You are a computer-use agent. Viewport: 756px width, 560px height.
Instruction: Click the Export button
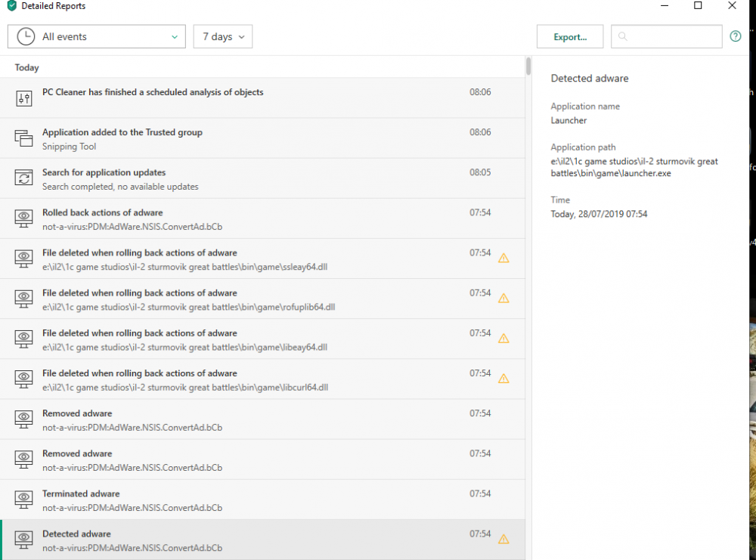point(570,36)
